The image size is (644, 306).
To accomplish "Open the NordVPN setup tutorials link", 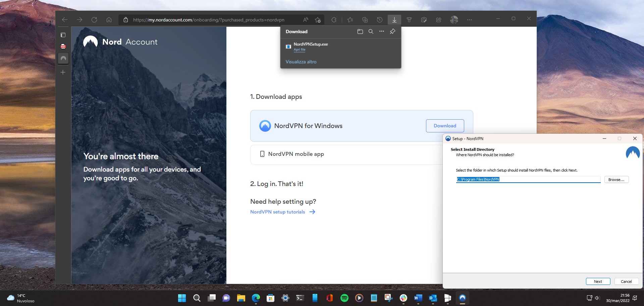I will [283, 212].
